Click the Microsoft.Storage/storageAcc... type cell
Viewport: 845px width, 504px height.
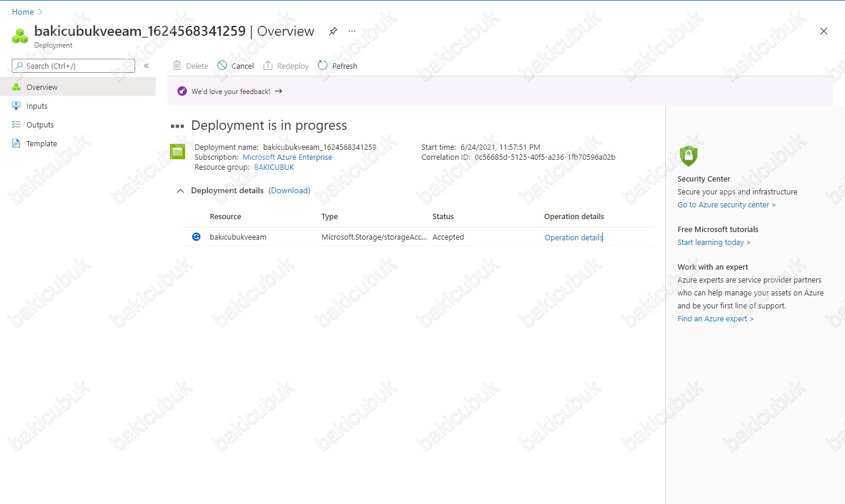[x=374, y=237]
